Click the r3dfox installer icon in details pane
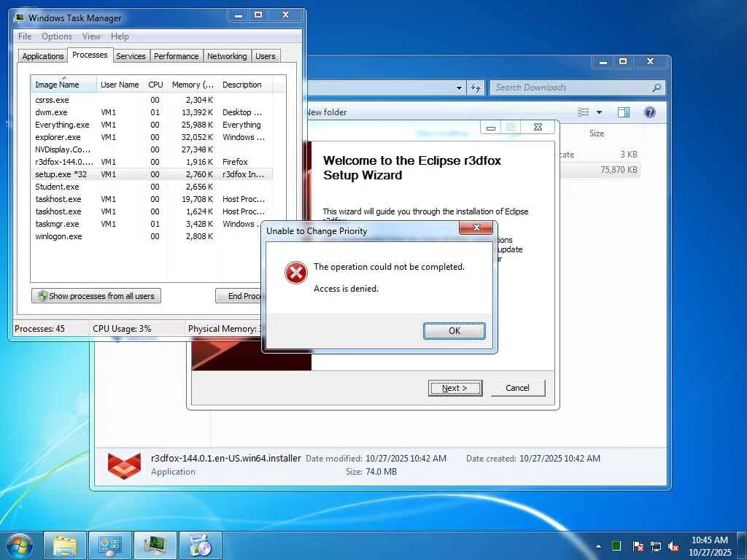The width and height of the screenshot is (747, 560). click(x=124, y=465)
